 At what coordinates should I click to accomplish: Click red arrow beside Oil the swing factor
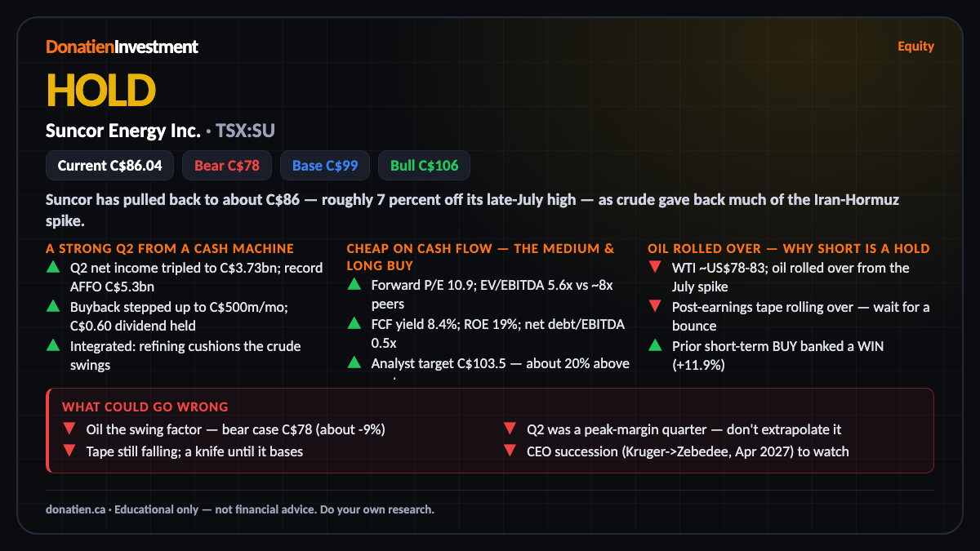(x=69, y=429)
